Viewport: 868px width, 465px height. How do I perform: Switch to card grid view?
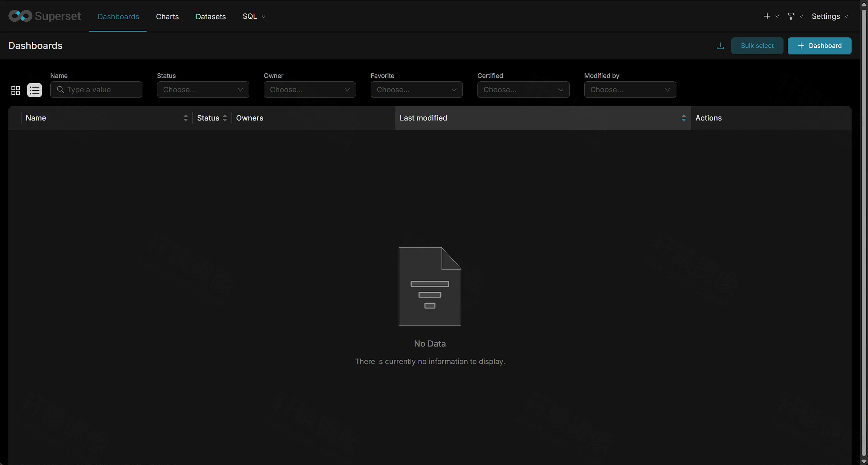coord(16,90)
